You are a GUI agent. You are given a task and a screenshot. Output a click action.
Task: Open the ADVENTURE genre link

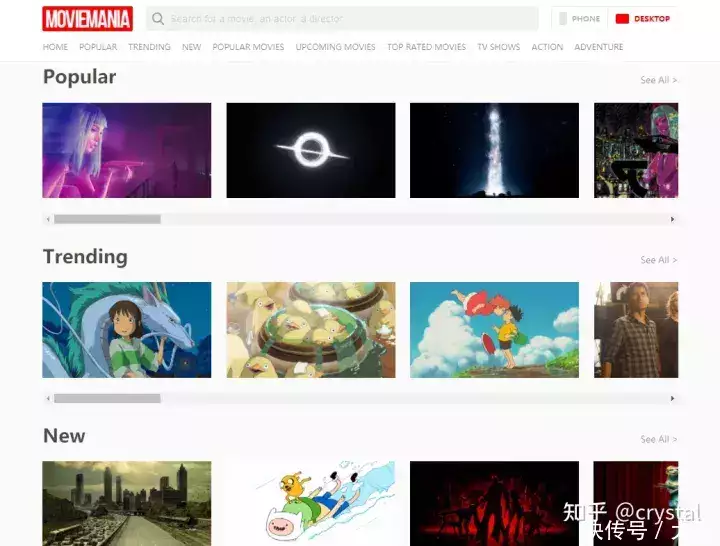pos(598,47)
